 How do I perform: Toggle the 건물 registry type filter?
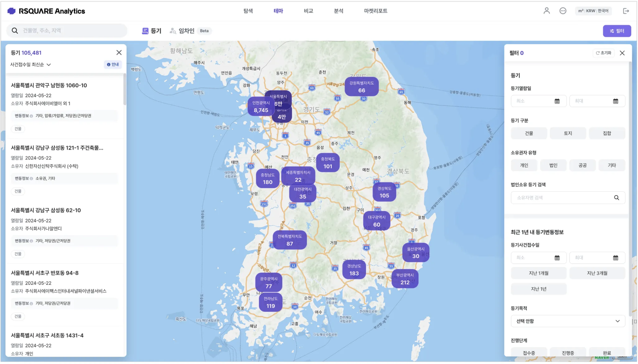529,133
